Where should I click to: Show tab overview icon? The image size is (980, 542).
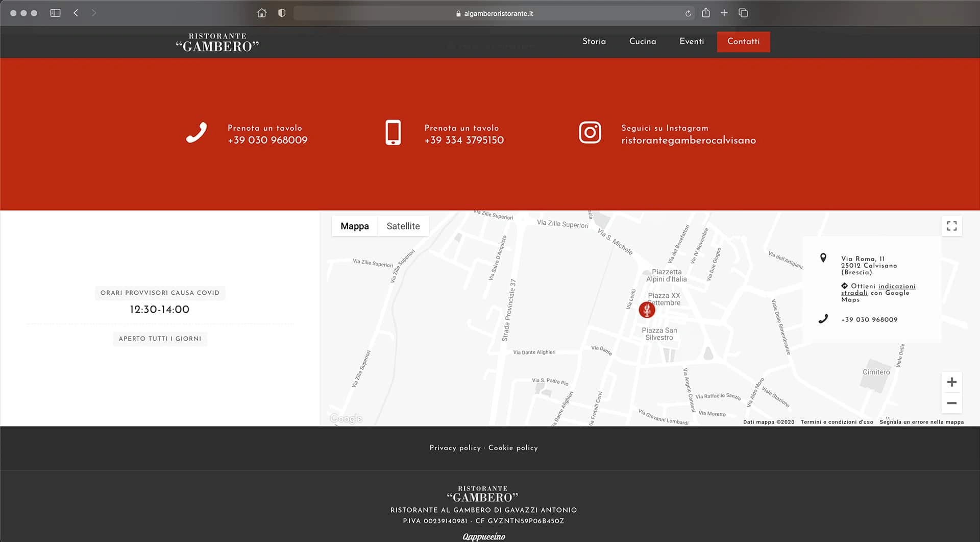coord(743,13)
